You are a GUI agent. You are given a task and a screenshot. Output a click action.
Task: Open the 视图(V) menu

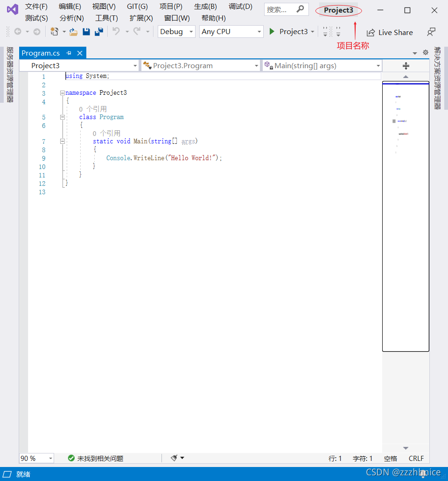click(x=104, y=7)
